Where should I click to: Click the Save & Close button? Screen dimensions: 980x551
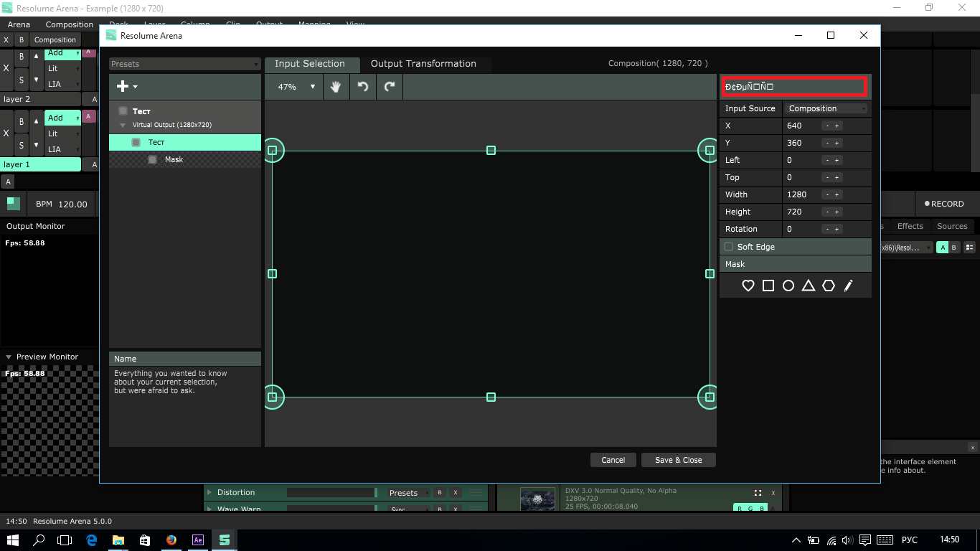(678, 460)
